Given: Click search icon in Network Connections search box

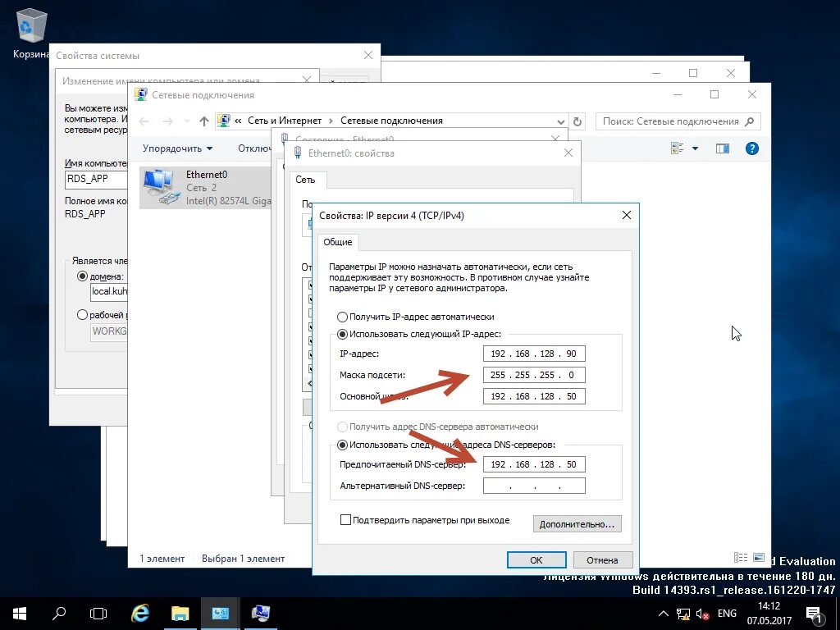Looking at the screenshot, I should [x=750, y=121].
